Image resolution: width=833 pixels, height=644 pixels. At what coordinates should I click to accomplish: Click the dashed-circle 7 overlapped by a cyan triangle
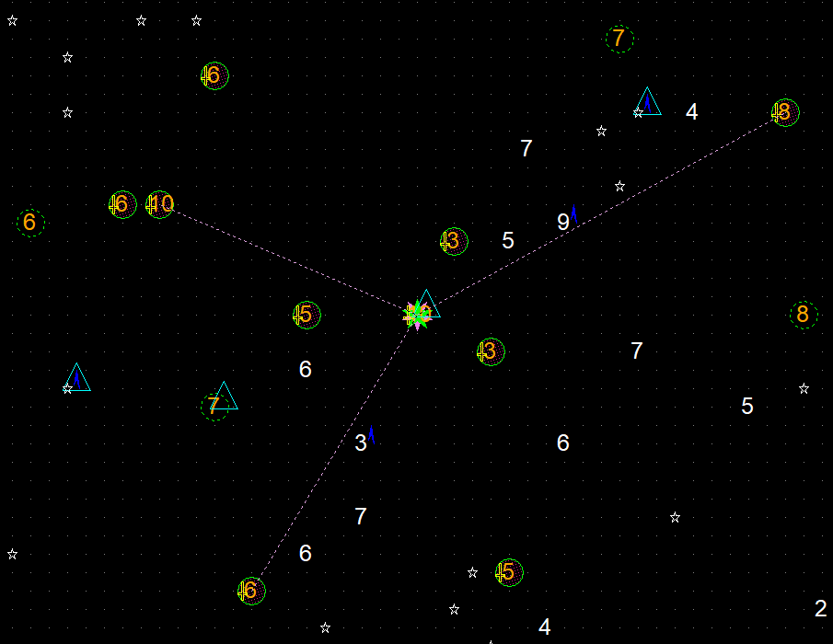pos(214,406)
